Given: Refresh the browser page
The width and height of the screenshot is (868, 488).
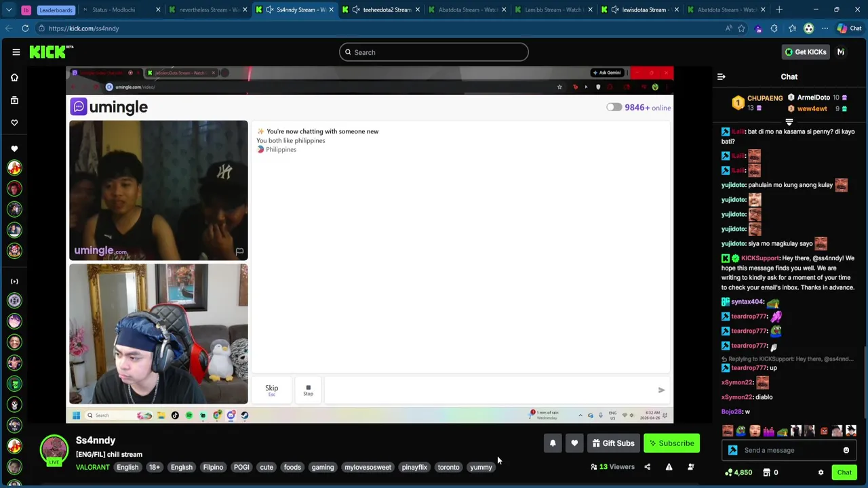Looking at the screenshot, I should [25, 28].
